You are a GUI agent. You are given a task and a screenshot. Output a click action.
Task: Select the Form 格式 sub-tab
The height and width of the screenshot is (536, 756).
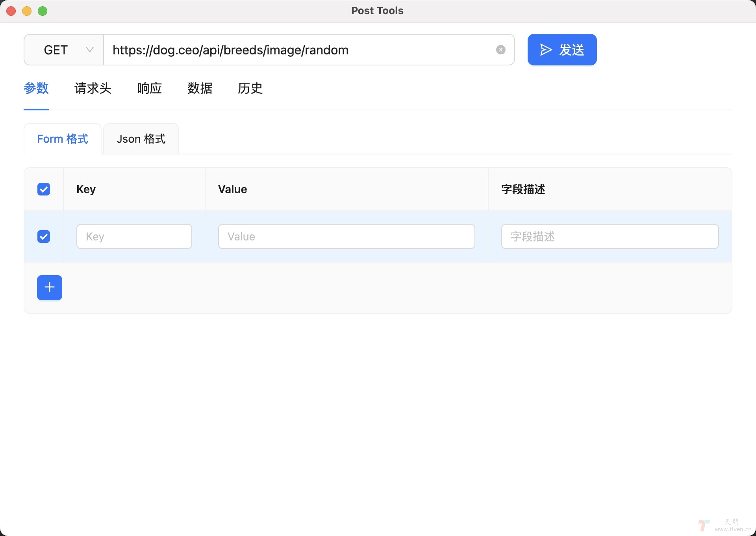click(x=63, y=139)
